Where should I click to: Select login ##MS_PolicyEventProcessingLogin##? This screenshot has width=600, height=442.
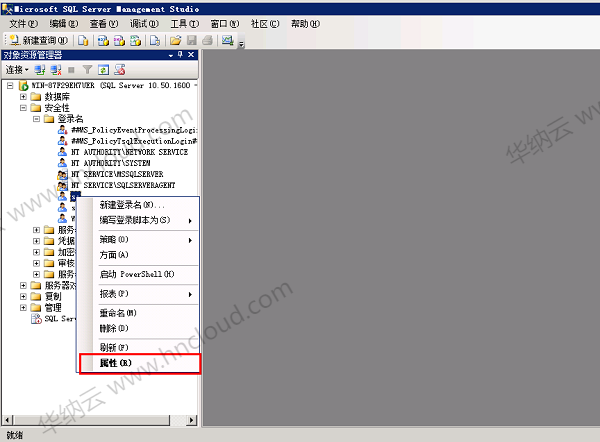coord(134,130)
